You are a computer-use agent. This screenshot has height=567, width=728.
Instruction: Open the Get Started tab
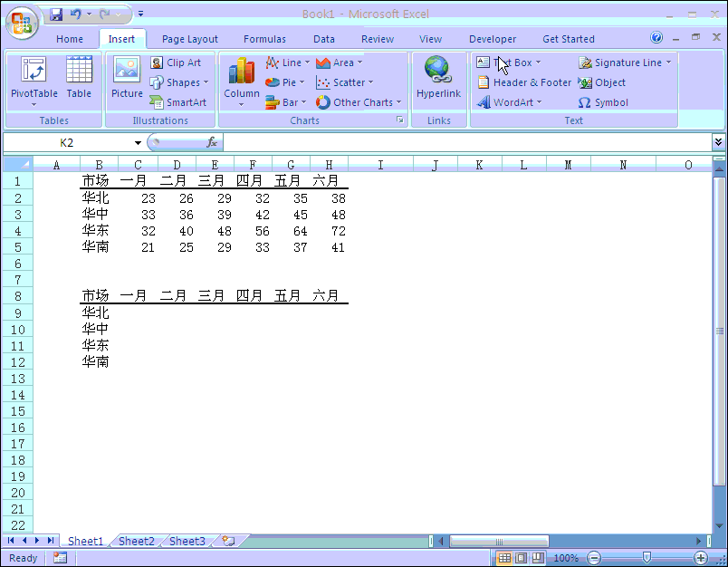[569, 39]
